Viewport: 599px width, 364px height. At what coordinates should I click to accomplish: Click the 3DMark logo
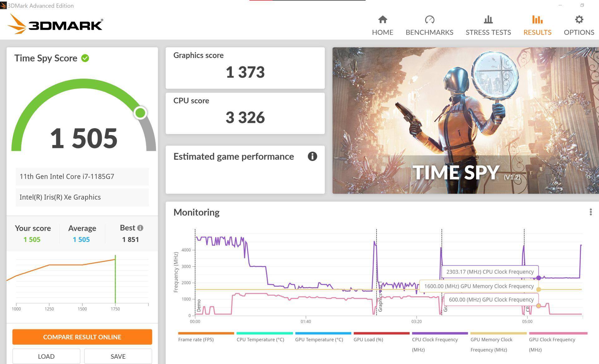[55, 24]
